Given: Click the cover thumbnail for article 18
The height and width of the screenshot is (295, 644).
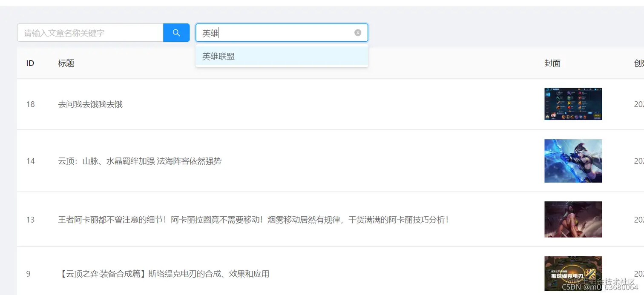Looking at the screenshot, I should point(573,104).
